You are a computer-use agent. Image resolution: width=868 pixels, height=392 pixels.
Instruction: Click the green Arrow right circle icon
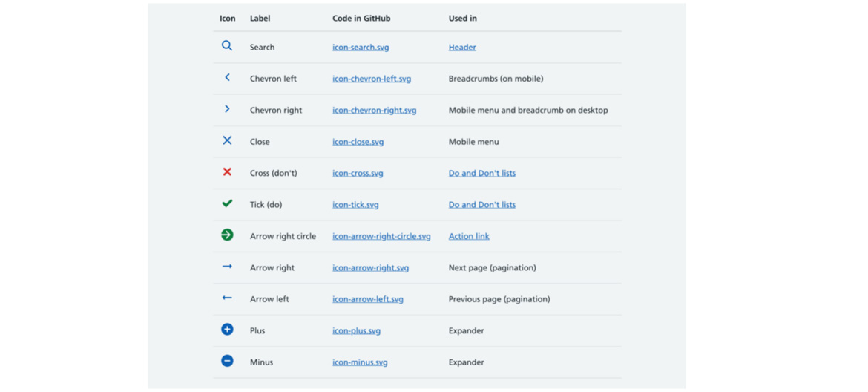(x=227, y=235)
